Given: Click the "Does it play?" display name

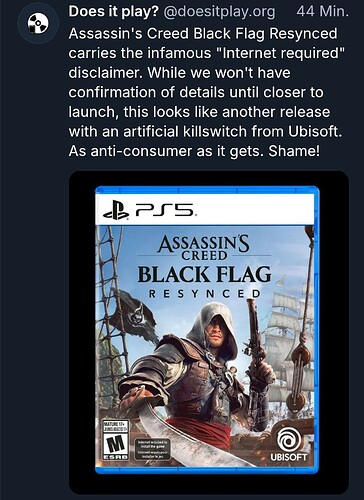Looking at the screenshot, I should [113, 12].
